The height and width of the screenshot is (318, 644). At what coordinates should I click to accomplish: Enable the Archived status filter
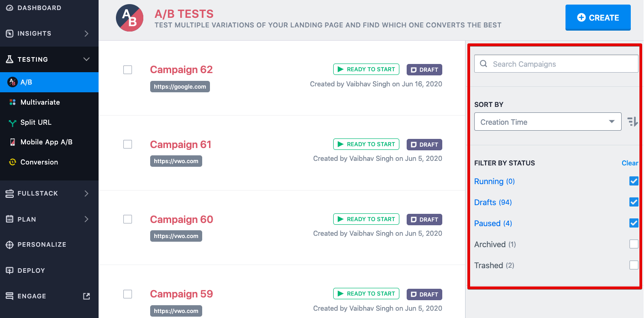[634, 244]
